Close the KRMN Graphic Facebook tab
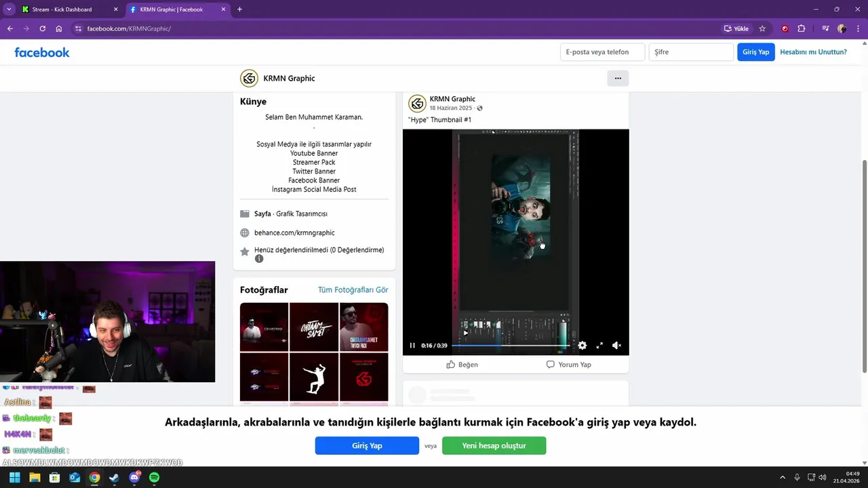 [223, 9]
